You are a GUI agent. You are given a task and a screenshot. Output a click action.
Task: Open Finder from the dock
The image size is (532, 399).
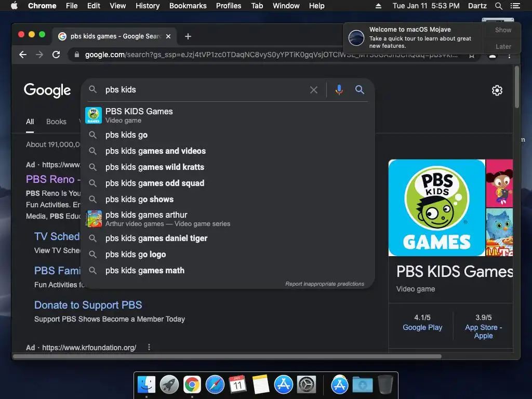146,385
